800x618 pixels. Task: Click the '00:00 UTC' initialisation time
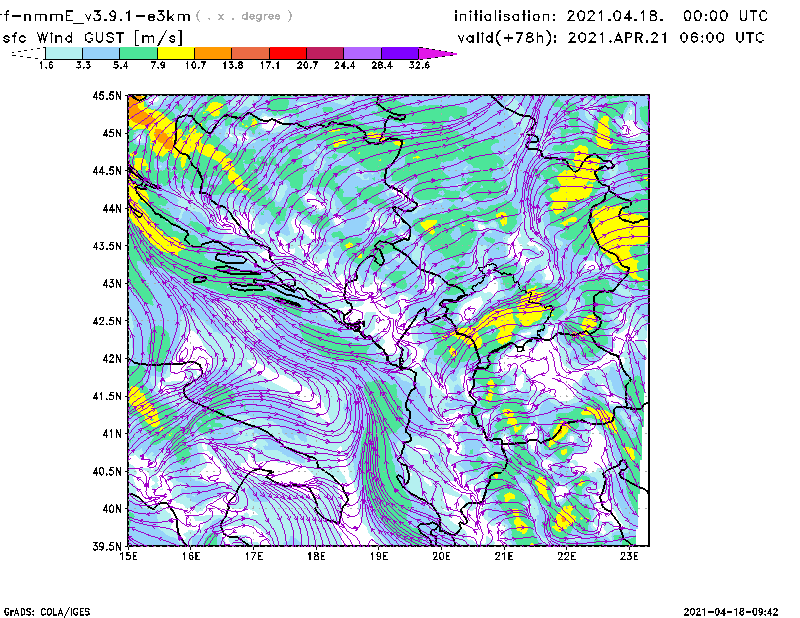[725, 16]
